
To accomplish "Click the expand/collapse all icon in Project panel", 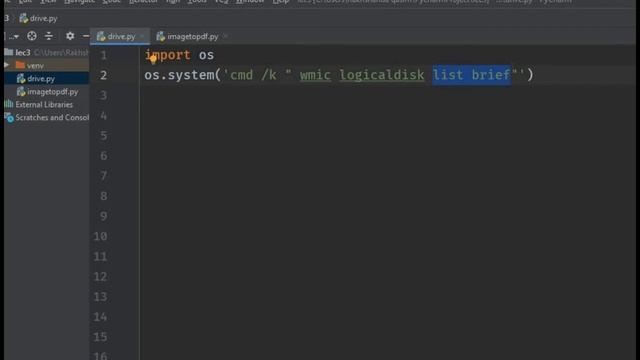I will tap(49, 36).
